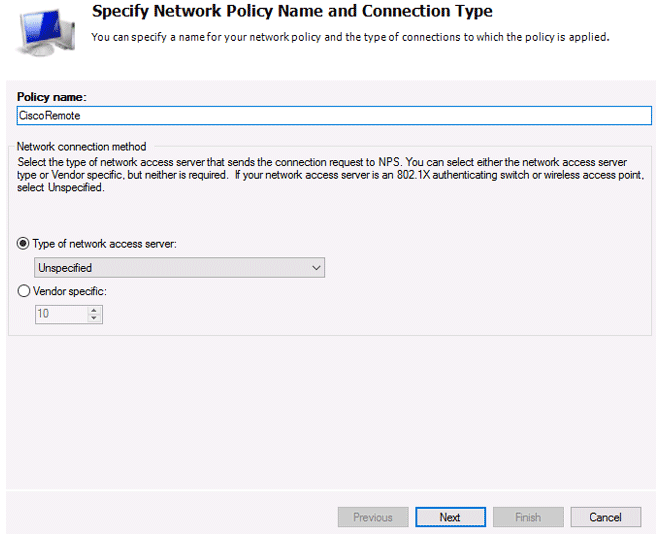Viewport: 664px width, 543px height.
Task: Click the Vendor specific label text
Action: point(70,291)
